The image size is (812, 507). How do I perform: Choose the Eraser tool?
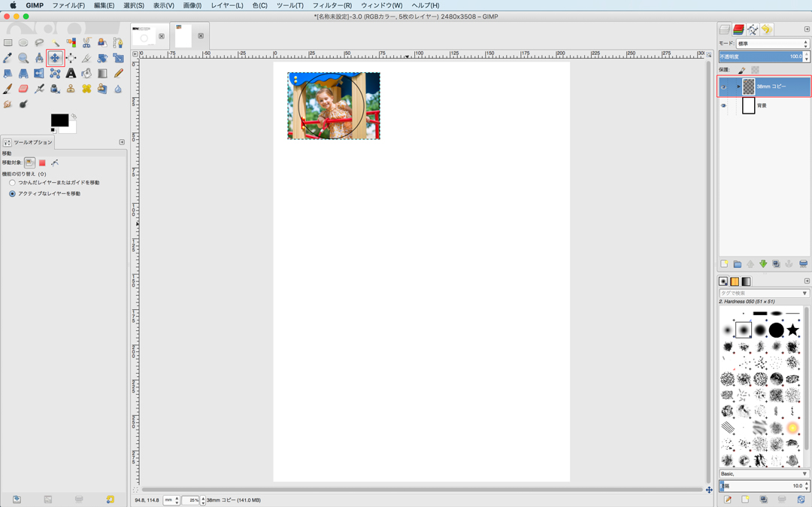[x=23, y=89]
